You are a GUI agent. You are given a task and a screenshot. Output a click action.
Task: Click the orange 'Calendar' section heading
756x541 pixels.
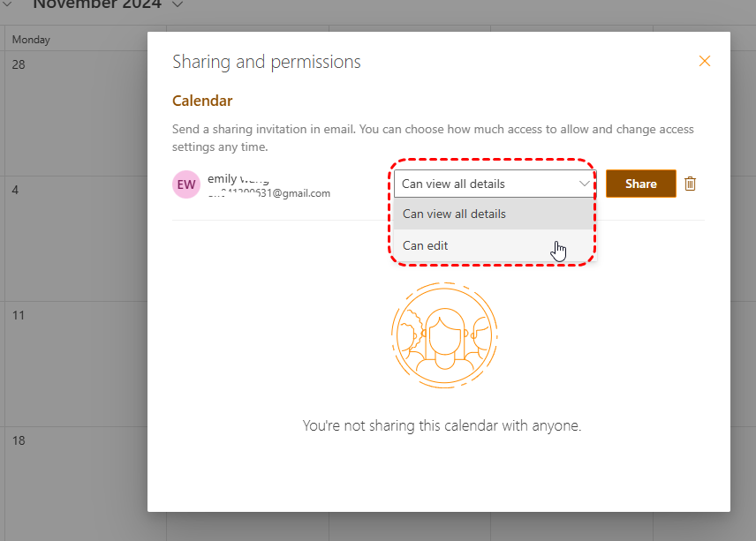pos(202,101)
